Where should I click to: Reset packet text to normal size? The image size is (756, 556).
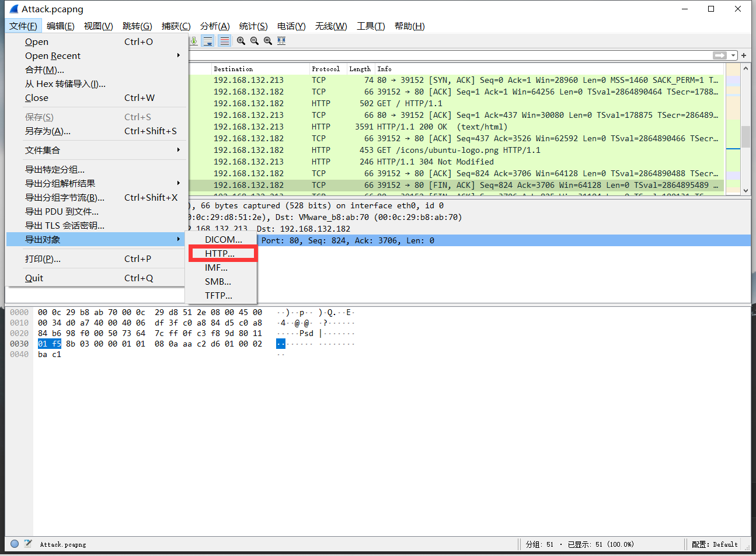(x=268, y=41)
